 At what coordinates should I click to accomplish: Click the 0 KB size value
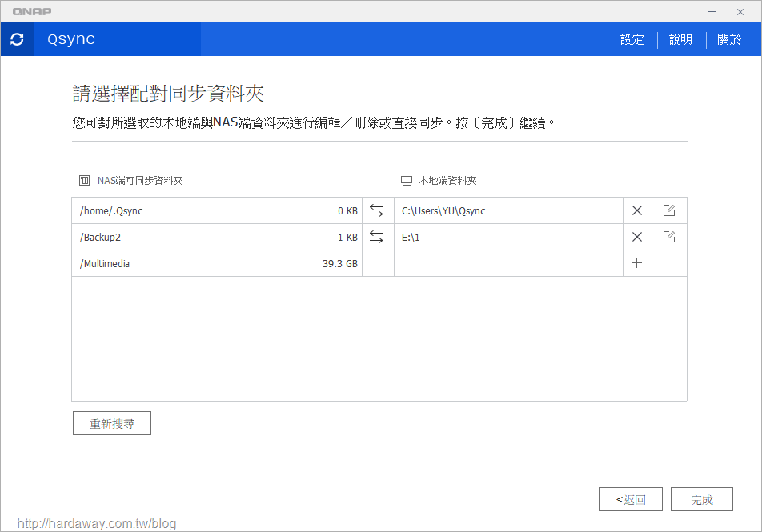(347, 211)
